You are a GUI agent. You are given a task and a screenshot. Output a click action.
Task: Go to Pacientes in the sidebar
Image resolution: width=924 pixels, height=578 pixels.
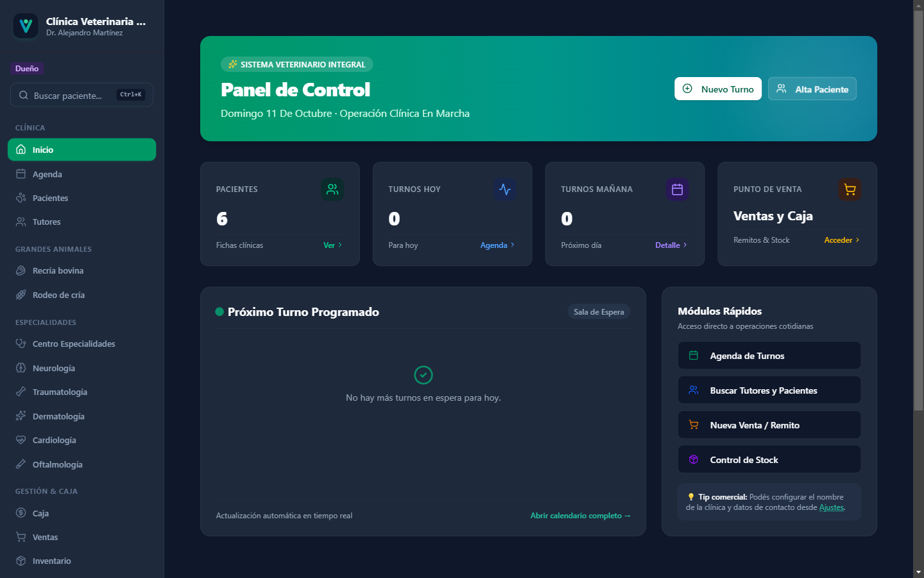tap(81, 198)
